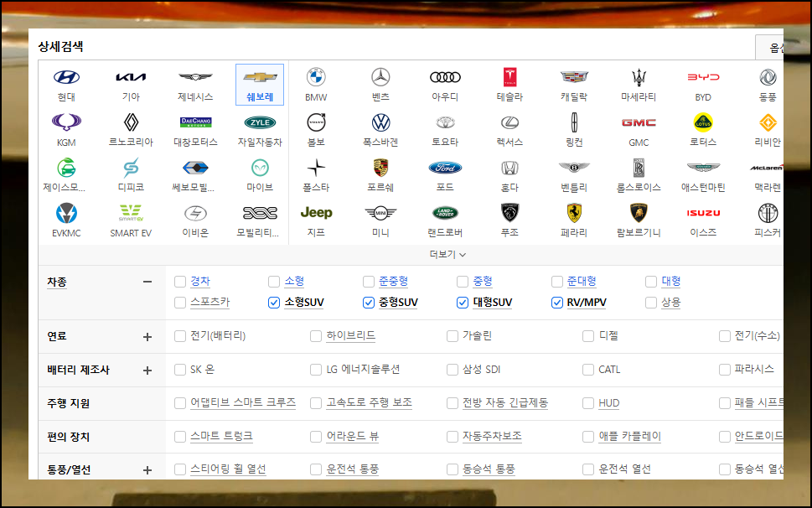The width and height of the screenshot is (812, 508).
Task: Select the Tesla (테슬라) brand icon
Action: (509, 77)
